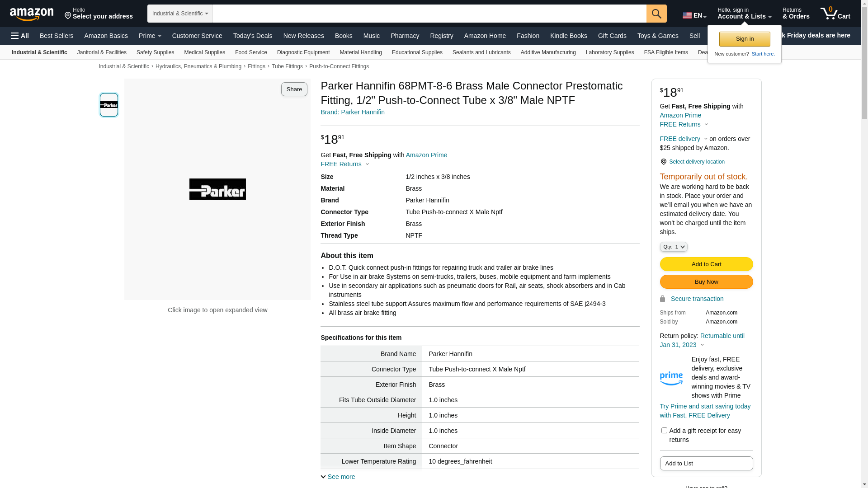Click inside the search input field
The width and height of the screenshot is (868, 488).
pos(429,14)
